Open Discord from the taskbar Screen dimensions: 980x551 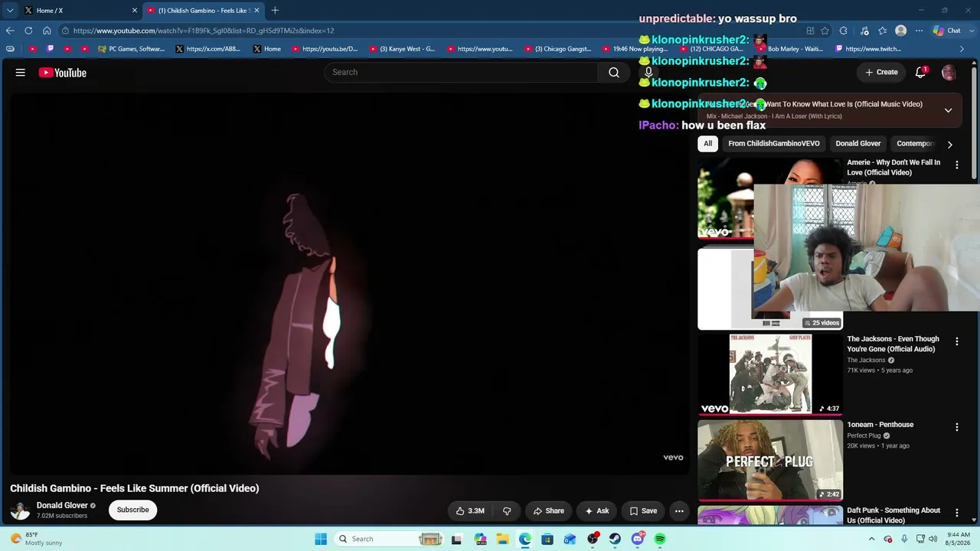click(638, 539)
